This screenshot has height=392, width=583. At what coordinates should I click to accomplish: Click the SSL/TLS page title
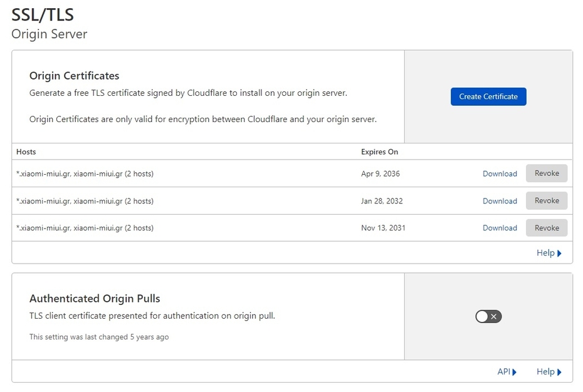tap(43, 14)
